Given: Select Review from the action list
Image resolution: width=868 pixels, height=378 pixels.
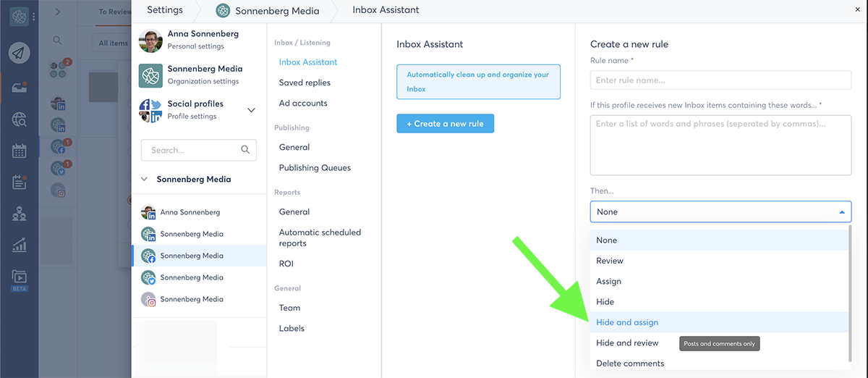Looking at the screenshot, I should 610,261.
